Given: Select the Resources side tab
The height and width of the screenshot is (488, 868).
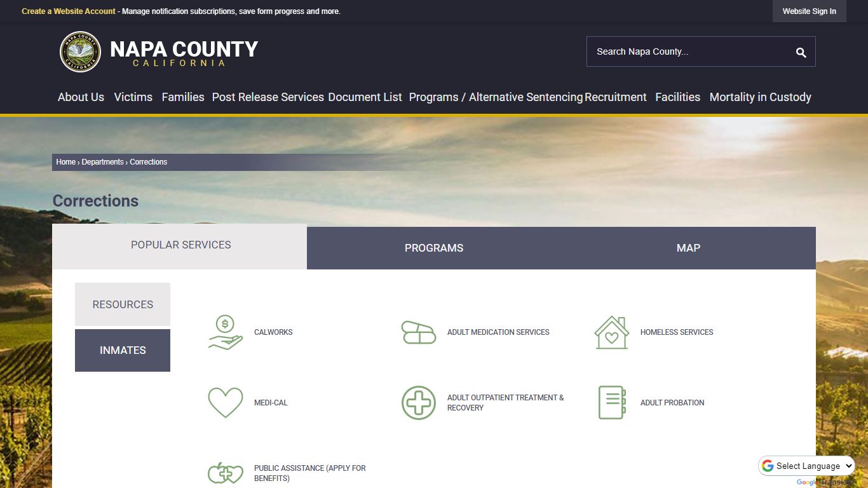Looking at the screenshot, I should tap(123, 304).
